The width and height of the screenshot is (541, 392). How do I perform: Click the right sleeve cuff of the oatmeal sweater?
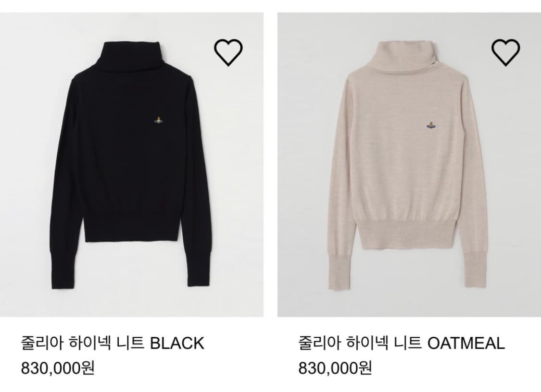473,270
